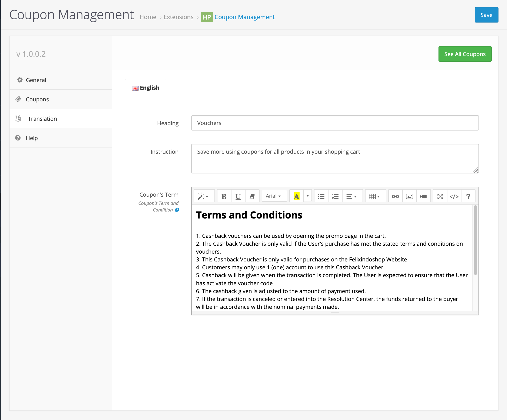This screenshot has height=420, width=507.
Task: Click text line '6. The cashback given is adjusted'
Action: 281,291
